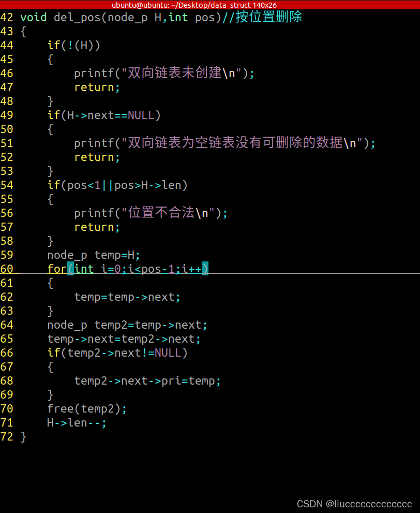Click the 按位置删除 comment text
The image size is (420, 513).
click(268, 17)
